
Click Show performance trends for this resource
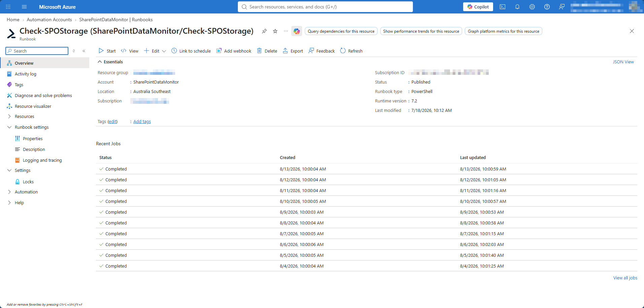[x=421, y=31]
